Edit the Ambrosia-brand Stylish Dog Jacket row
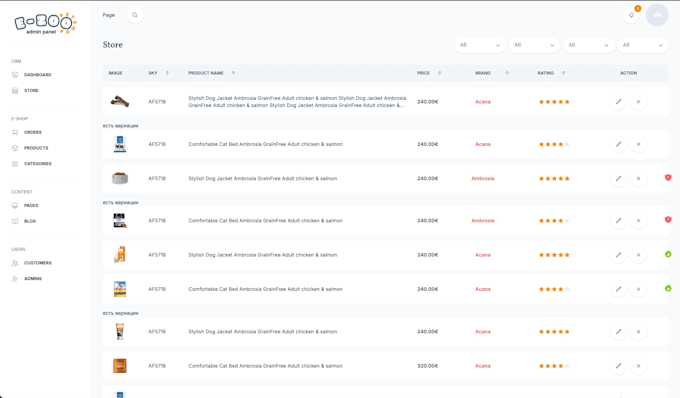680x398 pixels. (x=618, y=179)
